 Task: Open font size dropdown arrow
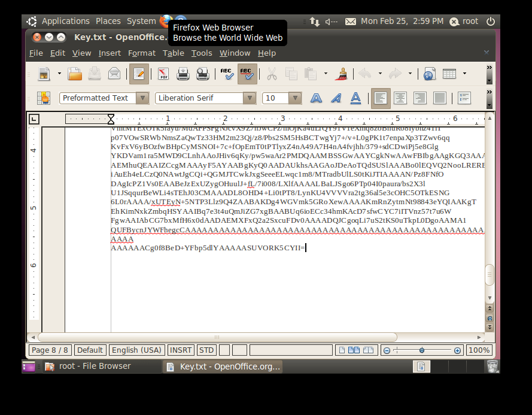coord(295,98)
